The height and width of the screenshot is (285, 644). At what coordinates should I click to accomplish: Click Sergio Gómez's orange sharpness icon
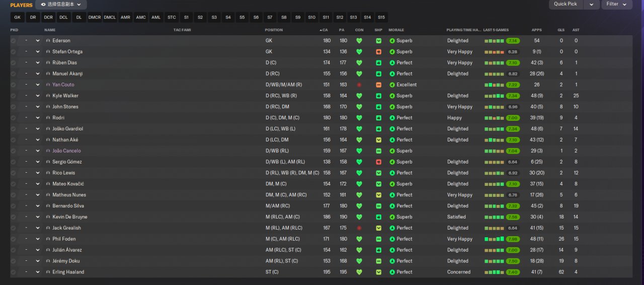click(378, 162)
